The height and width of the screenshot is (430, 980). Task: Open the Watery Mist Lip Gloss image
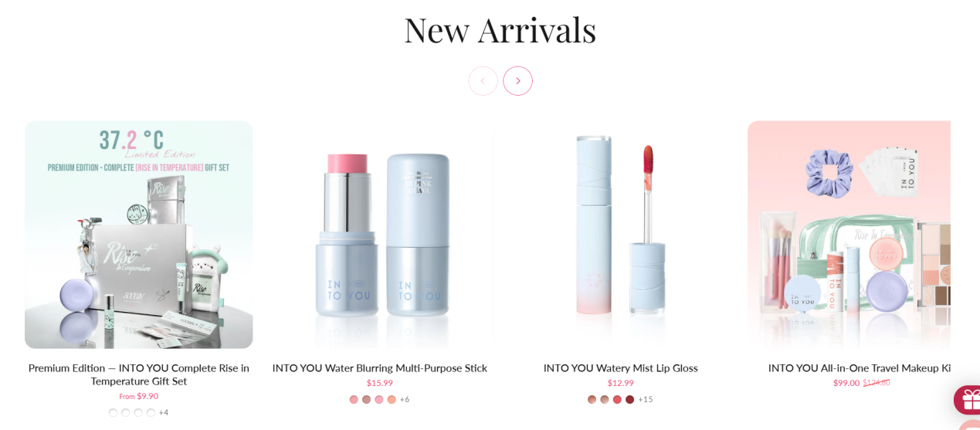(621, 235)
